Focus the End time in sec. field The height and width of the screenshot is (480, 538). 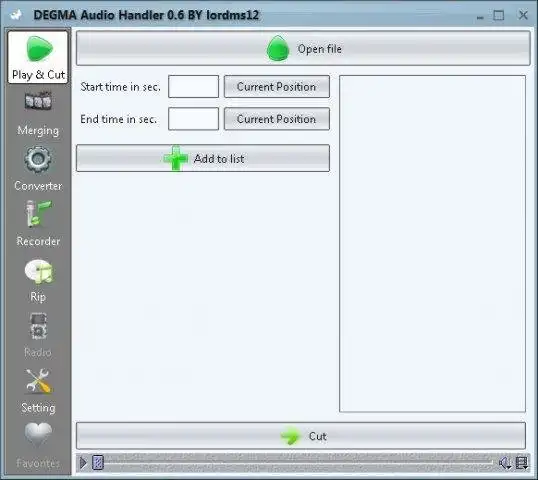coord(193,119)
